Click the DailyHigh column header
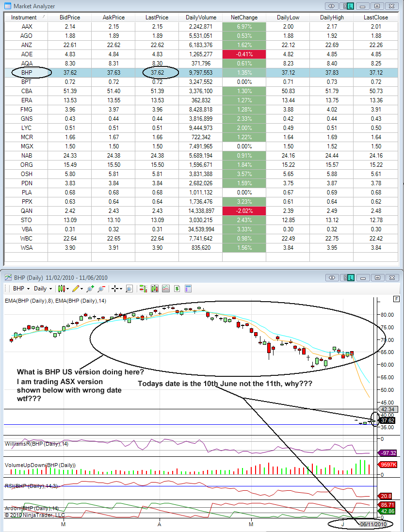 point(331,17)
